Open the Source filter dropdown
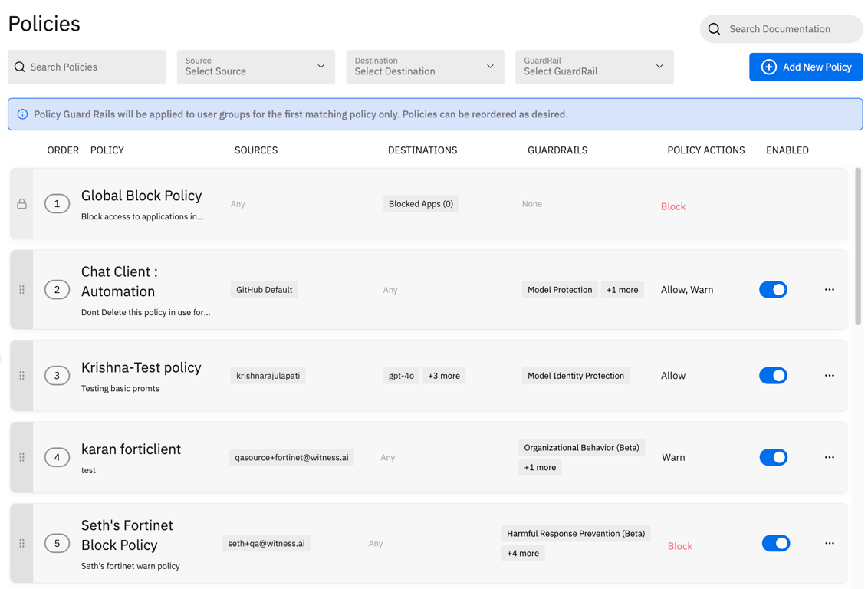868x589 pixels. [x=255, y=67]
